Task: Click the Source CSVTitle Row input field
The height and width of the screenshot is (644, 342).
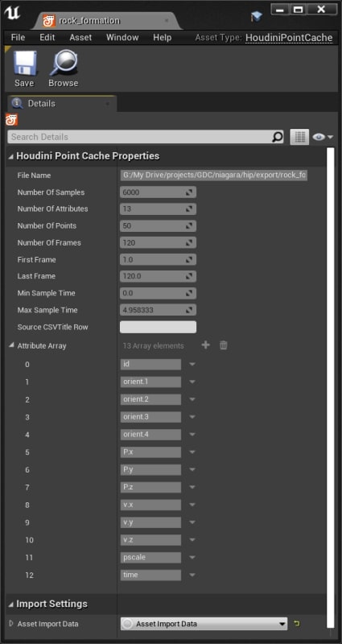Action: [x=158, y=328]
